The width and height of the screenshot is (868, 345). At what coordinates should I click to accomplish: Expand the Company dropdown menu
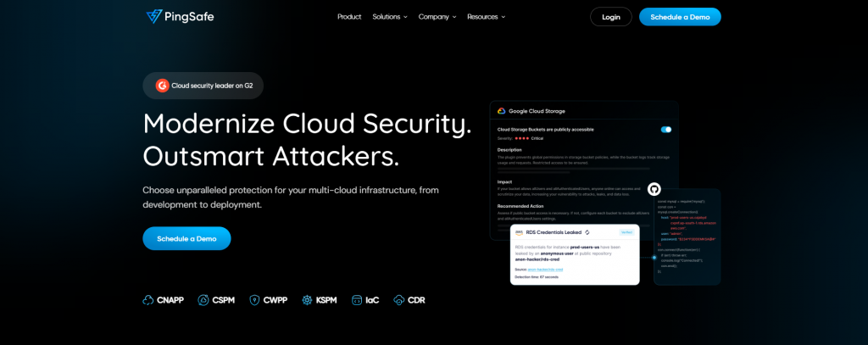[x=437, y=17]
